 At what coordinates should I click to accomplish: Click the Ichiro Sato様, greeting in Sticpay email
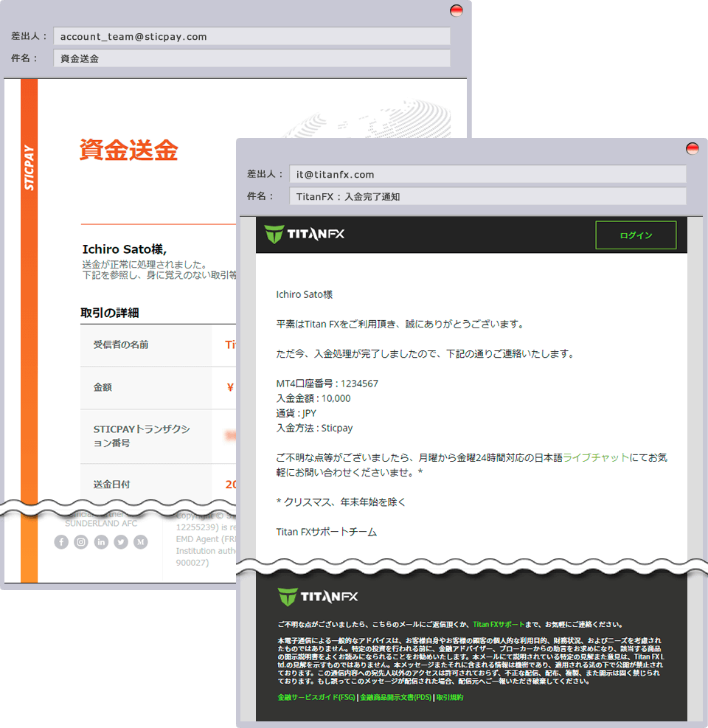click(125, 249)
